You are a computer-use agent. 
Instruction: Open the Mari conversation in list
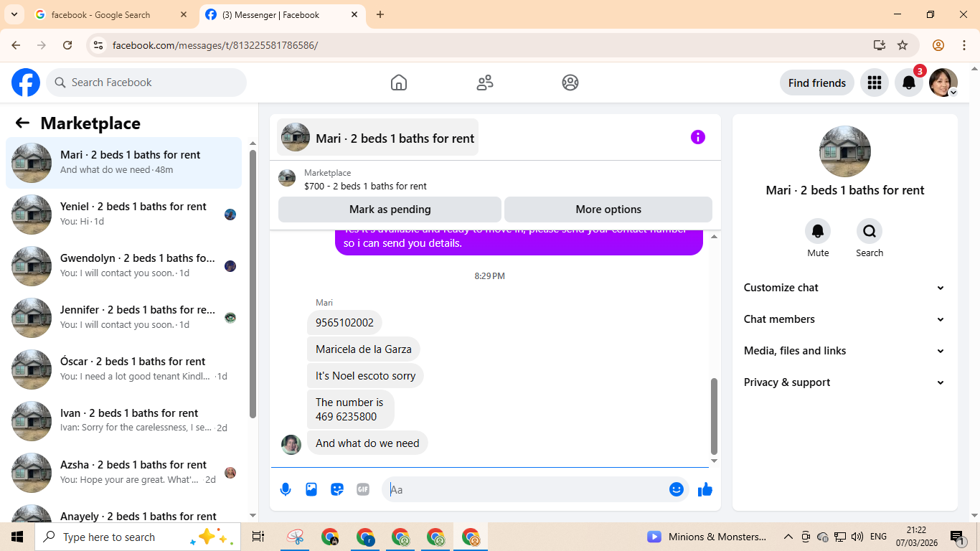[x=124, y=163]
